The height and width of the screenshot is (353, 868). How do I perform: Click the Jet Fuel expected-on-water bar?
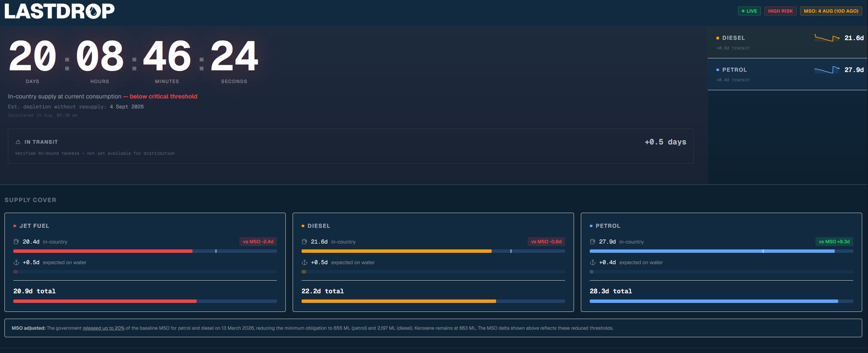coord(145,272)
